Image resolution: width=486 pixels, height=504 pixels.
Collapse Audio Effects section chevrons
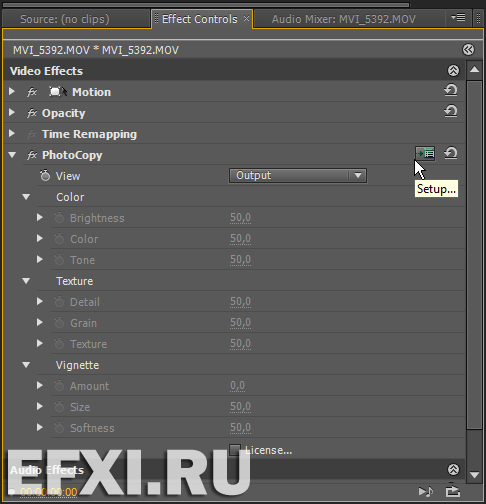click(x=453, y=469)
